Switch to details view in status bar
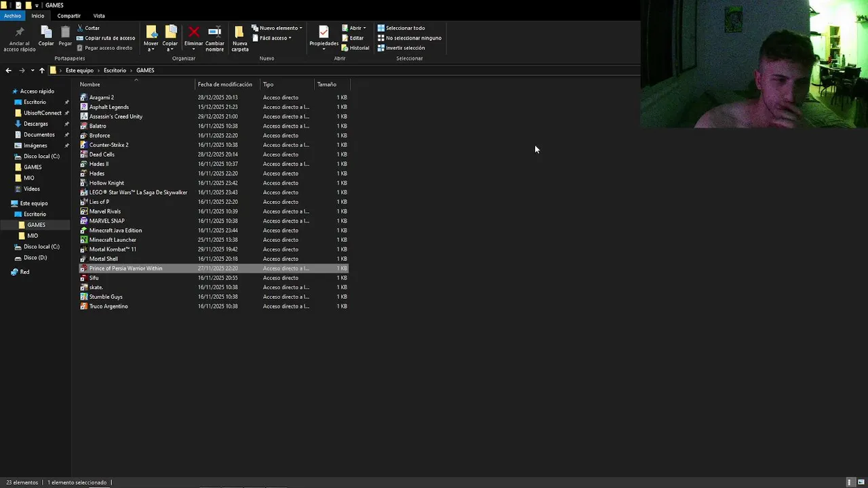Image resolution: width=868 pixels, height=488 pixels. (850, 483)
